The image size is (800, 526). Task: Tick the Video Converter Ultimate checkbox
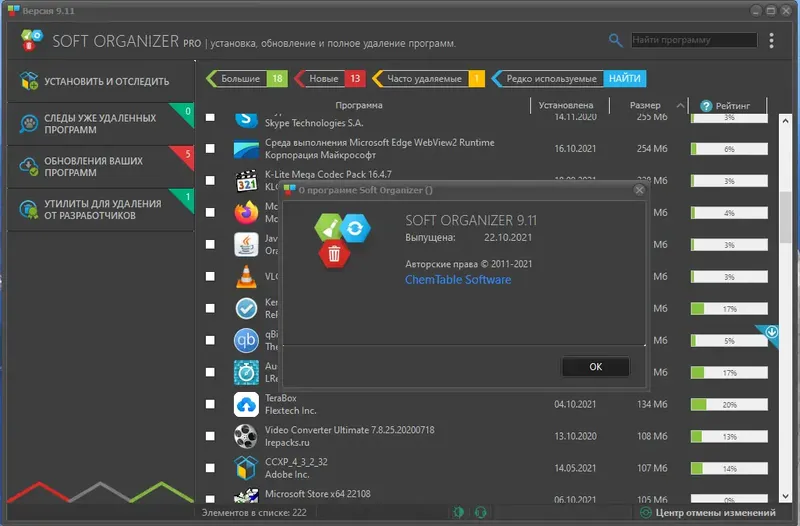[x=210, y=436]
